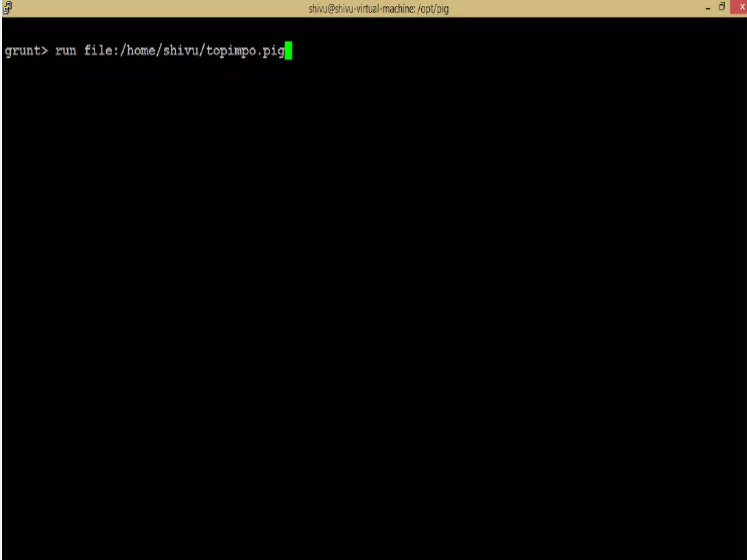
Task: Click the greater-than symbol after grunt
Action: [44, 50]
